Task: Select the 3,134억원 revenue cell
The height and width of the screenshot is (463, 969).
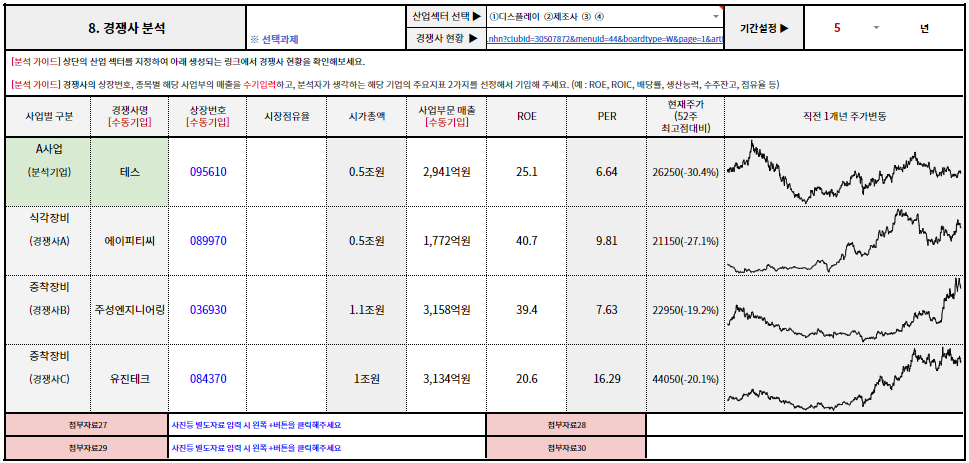Action: tap(446, 378)
